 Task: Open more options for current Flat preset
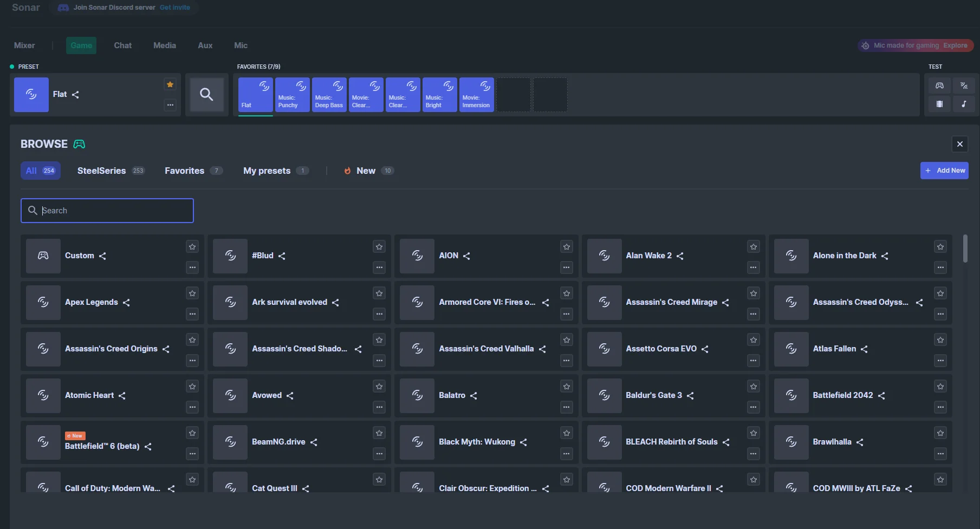[x=170, y=105]
